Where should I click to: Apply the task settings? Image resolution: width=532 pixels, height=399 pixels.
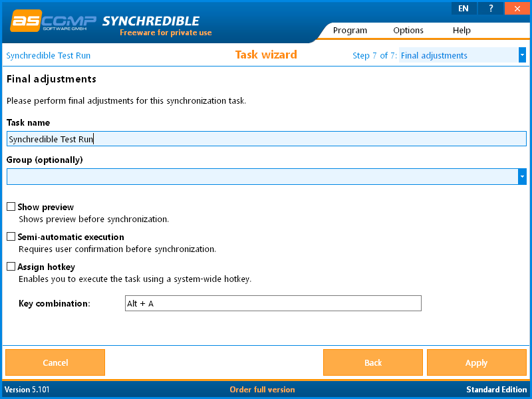point(476,362)
